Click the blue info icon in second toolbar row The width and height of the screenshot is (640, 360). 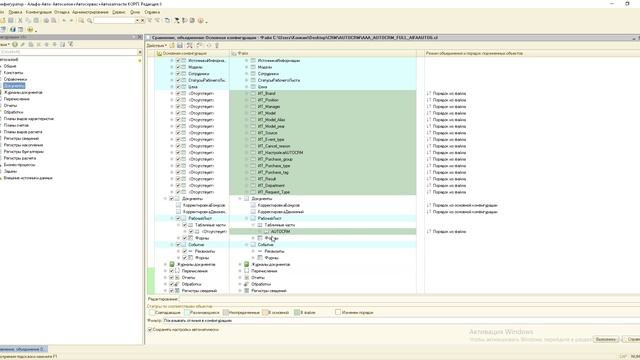[x=13, y=29]
